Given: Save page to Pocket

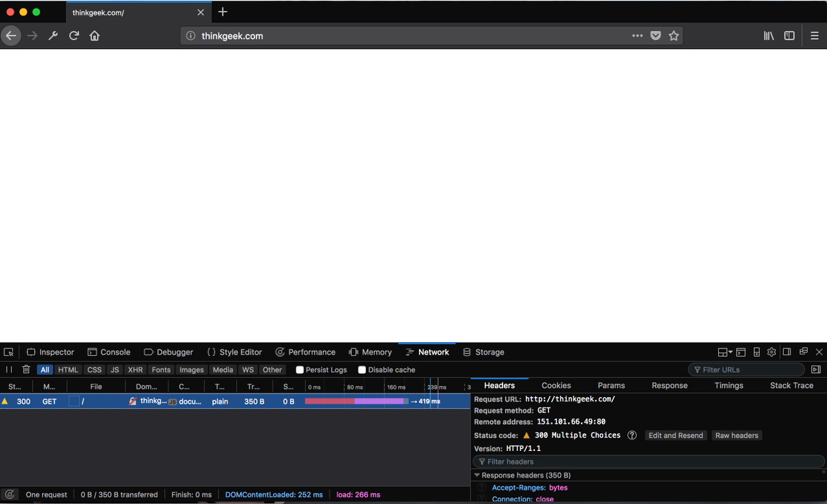Looking at the screenshot, I should pos(656,36).
